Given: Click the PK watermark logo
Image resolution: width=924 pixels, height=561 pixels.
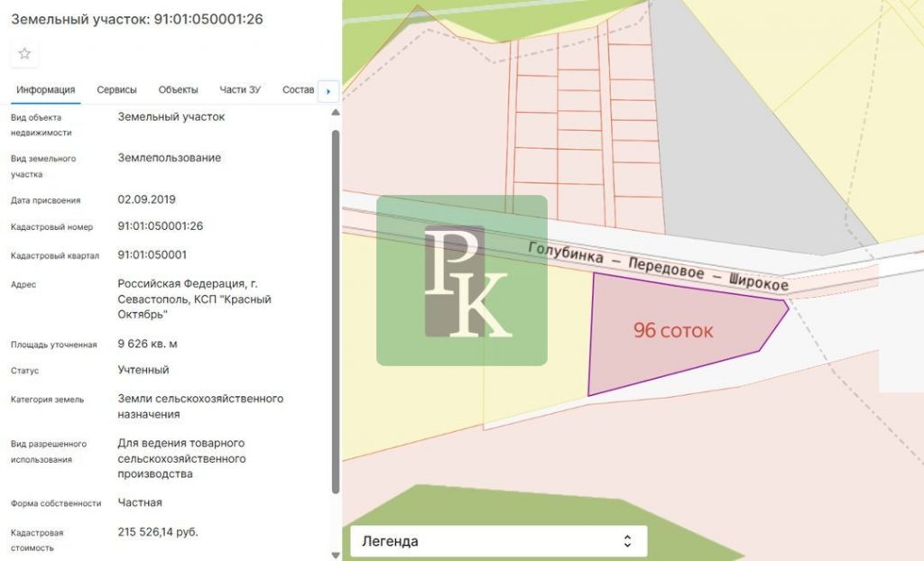Looking at the screenshot, I should (462, 280).
